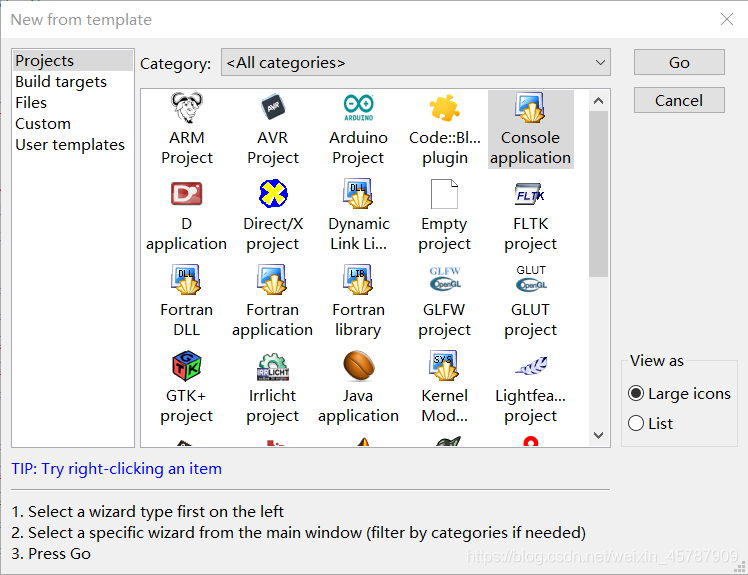This screenshot has width=748, height=575.
Task: Select the Code::Blocks plugin puzzle icon
Action: click(x=445, y=108)
